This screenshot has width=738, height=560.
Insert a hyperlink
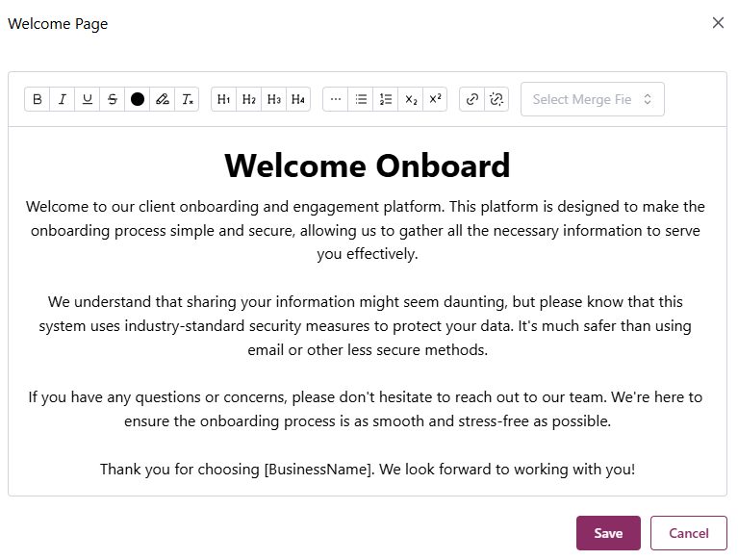click(472, 99)
